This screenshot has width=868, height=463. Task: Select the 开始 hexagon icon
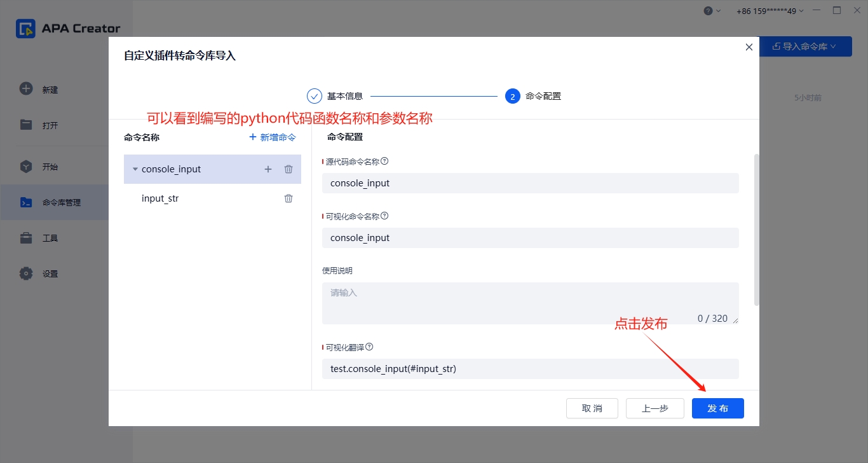(x=26, y=167)
